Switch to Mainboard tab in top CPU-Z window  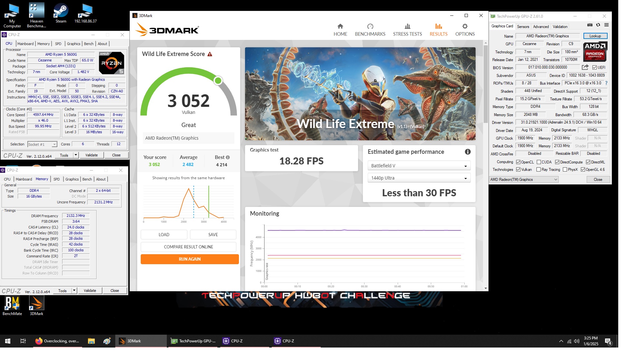[x=25, y=44]
